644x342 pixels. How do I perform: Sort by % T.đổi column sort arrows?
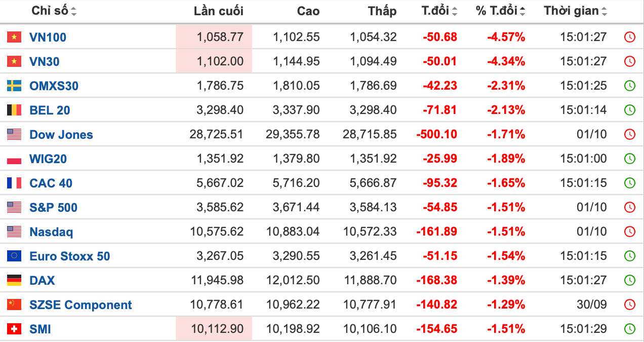(x=522, y=11)
